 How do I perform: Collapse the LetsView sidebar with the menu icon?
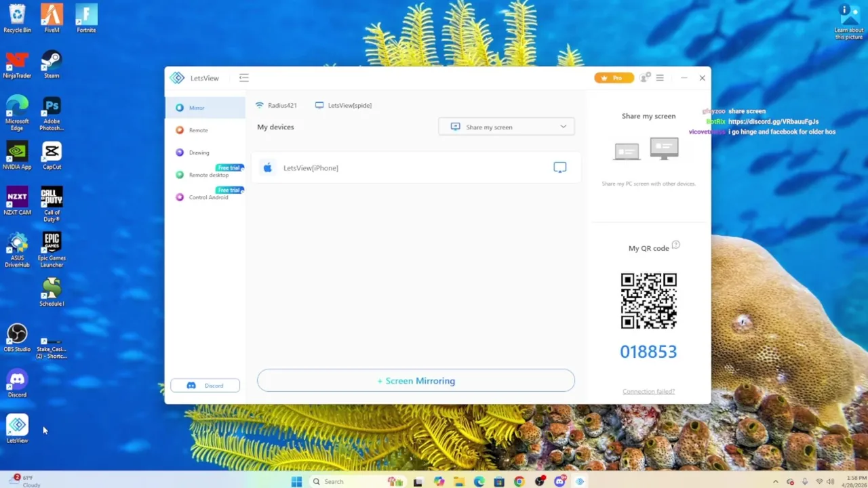(244, 78)
